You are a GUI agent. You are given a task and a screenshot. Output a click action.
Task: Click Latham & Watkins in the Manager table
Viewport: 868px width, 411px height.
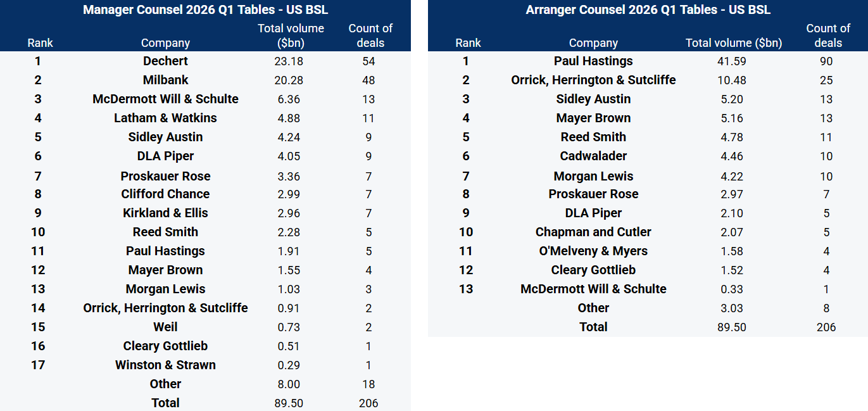165,118
